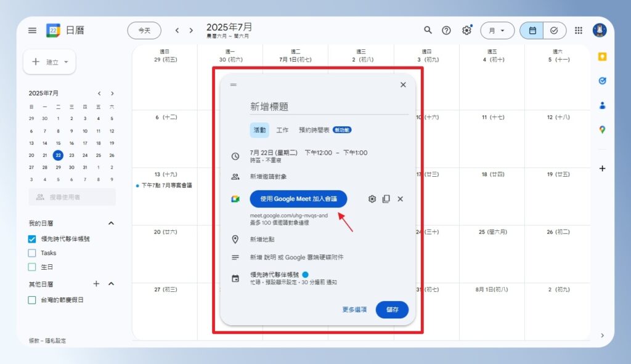Click the location pin icon
This screenshot has height=364, width=631.
click(x=235, y=240)
